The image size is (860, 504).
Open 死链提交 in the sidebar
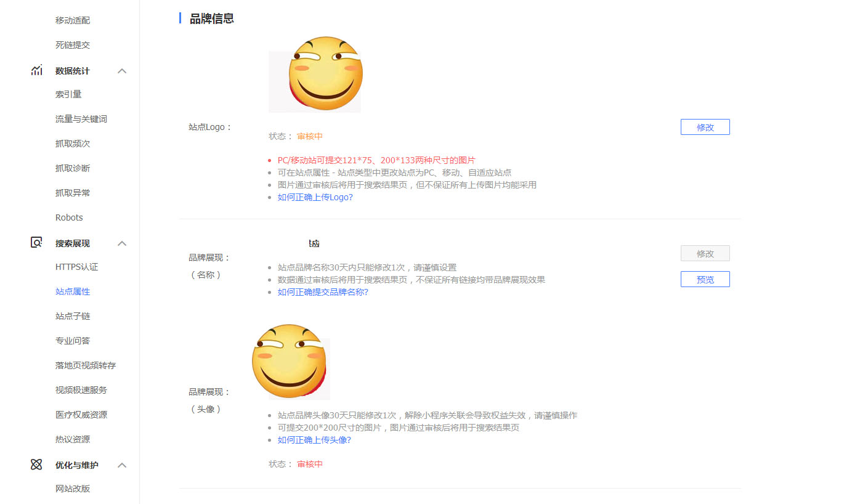[x=73, y=45]
